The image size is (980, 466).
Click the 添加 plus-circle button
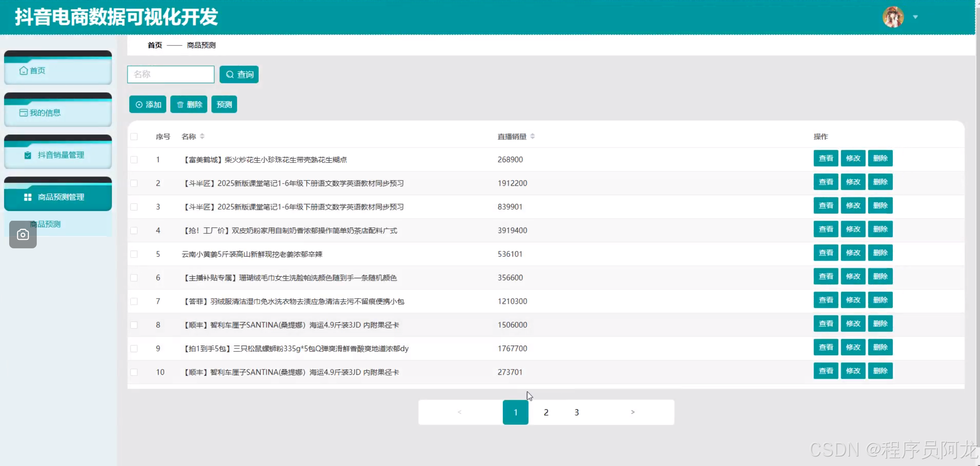coord(148,105)
